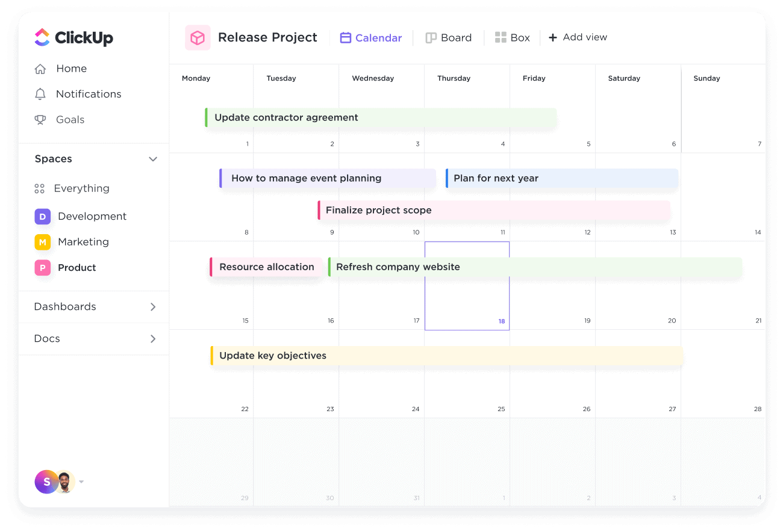
Task: Click the Add view button
Action: point(577,37)
